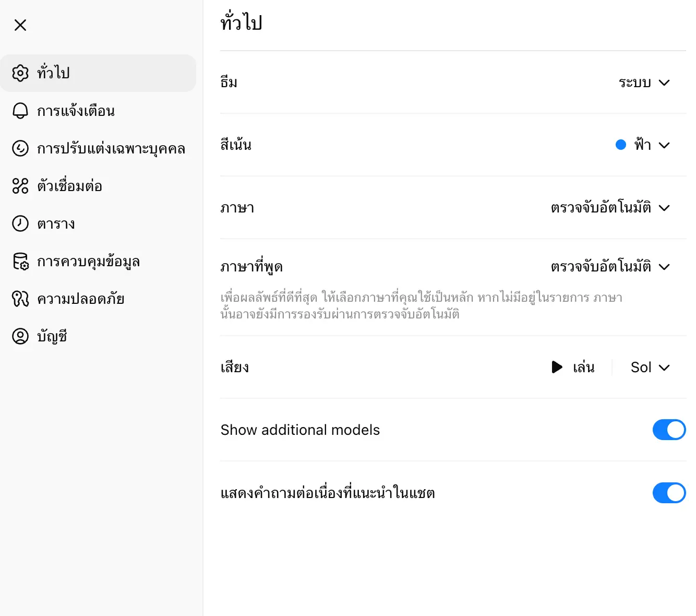Image resolution: width=696 pixels, height=616 pixels.
Task: Click the การปรับแต่งเฉพาะบุคคล sidebar icon
Action: 20,148
